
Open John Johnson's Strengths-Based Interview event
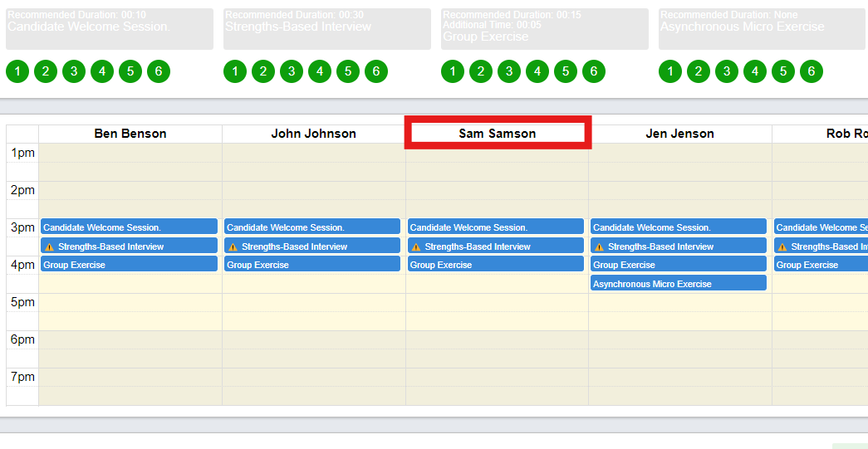pyautogui.click(x=312, y=246)
